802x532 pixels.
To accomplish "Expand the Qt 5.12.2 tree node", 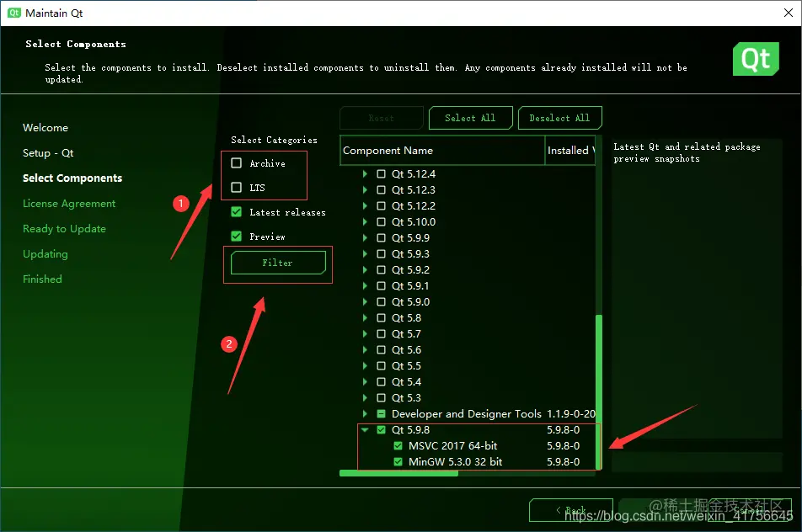I will tap(365, 206).
